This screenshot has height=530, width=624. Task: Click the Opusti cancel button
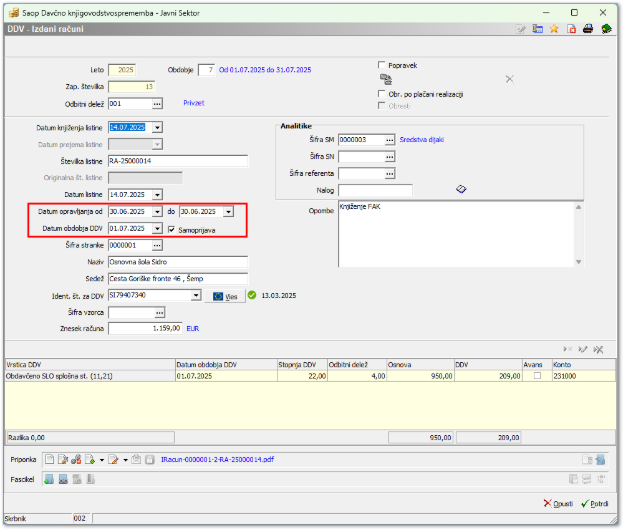pyautogui.click(x=557, y=503)
